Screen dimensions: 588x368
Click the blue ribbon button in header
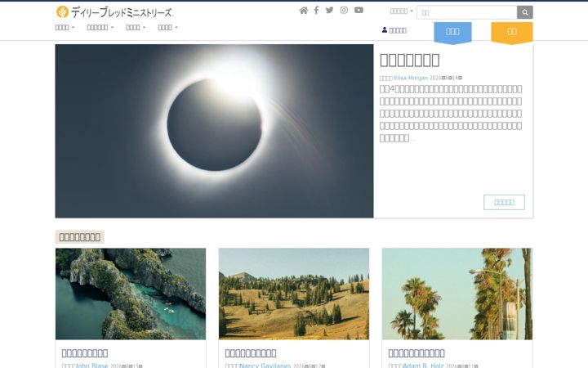tap(452, 33)
